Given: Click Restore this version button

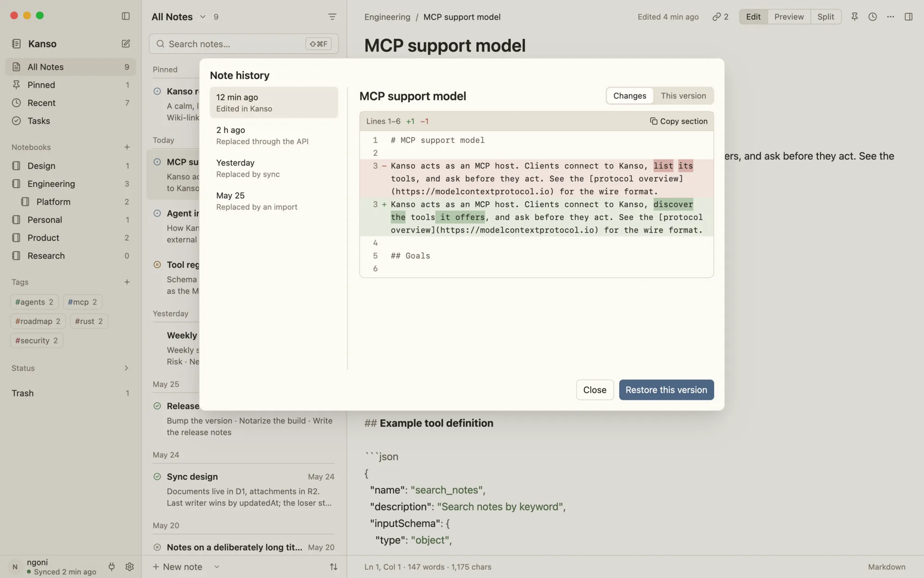Looking at the screenshot, I should [x=666, y=390].
